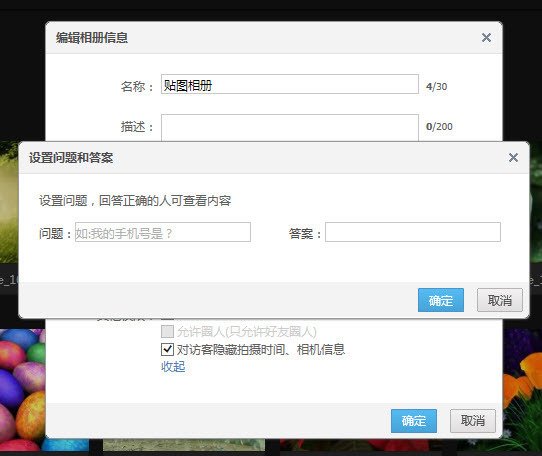The height and width of the screenshot is (456, 542).
Task: Click the 描述 text area
Action: 290,128
